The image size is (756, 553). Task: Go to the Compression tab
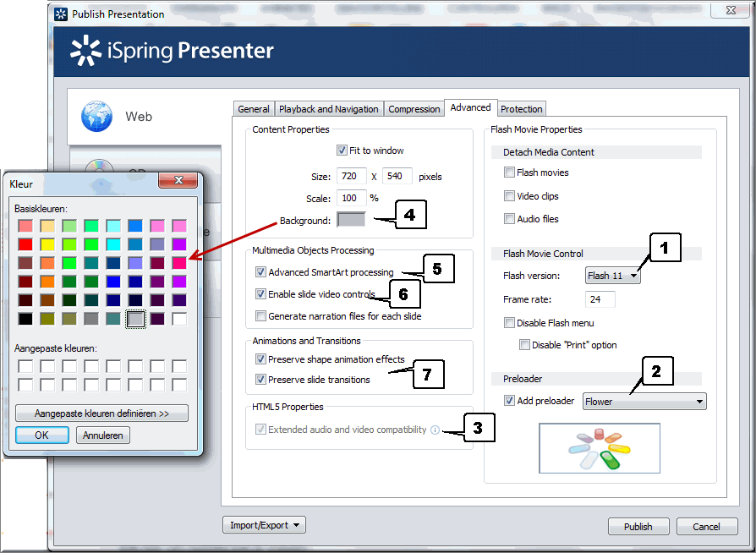[414, 109]
